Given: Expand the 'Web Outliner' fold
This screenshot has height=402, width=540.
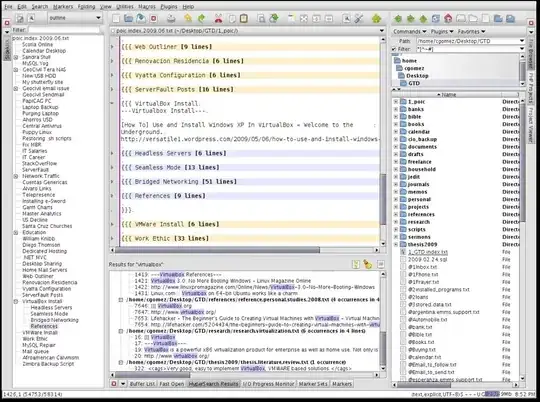Looking at the screenshot, I should 112,47.
